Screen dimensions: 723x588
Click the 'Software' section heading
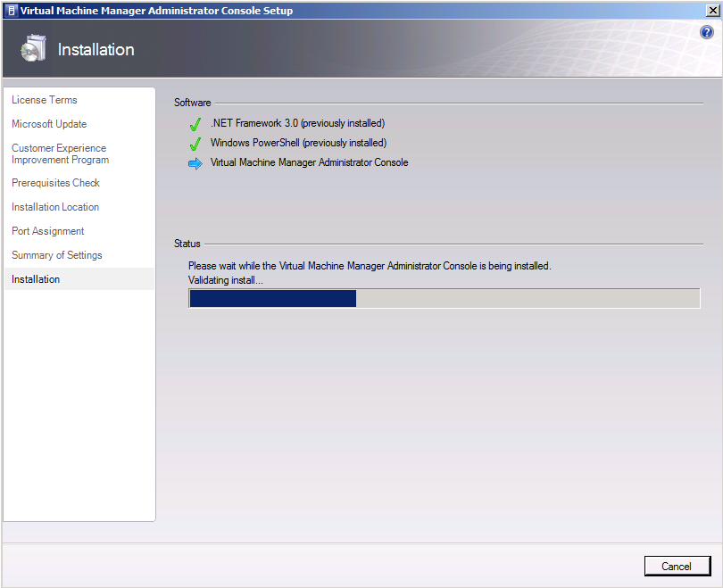click(x=192, y=103)
